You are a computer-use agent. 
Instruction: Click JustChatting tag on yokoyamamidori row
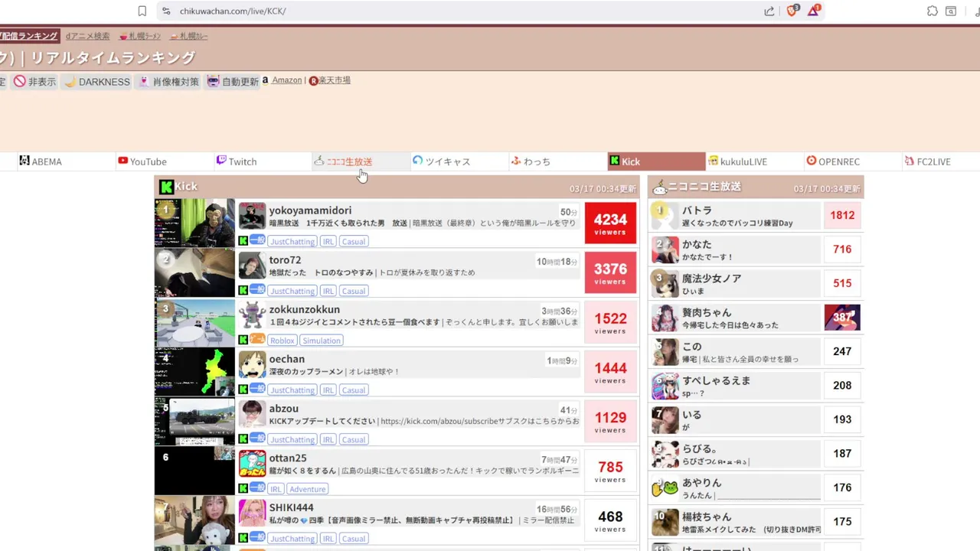pyautogui.click(x=292, y=241)
